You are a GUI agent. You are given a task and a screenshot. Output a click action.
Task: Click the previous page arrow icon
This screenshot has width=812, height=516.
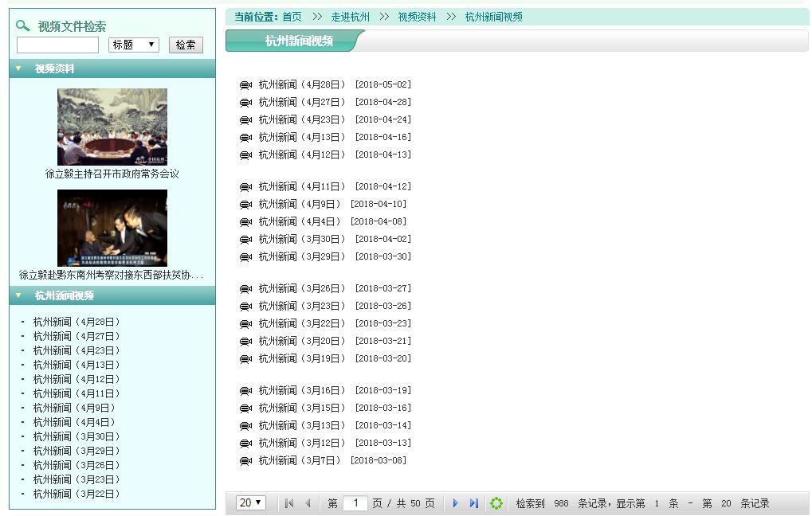[x=308, y=503]
